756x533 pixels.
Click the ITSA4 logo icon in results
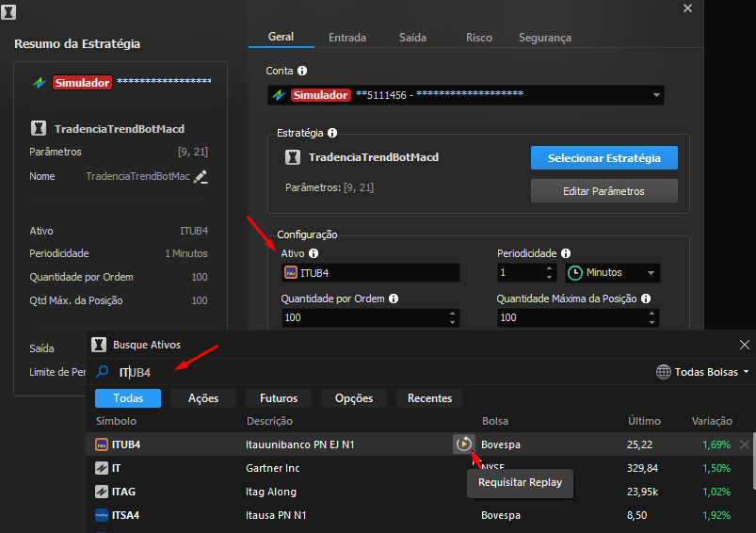(102, 515)
